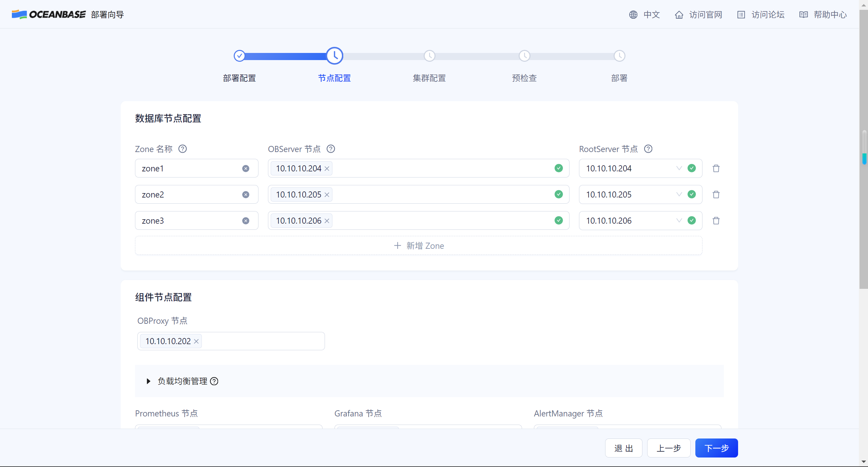Remove 10.10.10.202 tag from OBProxy nodes
This screenshot has width=868, height=467.
196,341
